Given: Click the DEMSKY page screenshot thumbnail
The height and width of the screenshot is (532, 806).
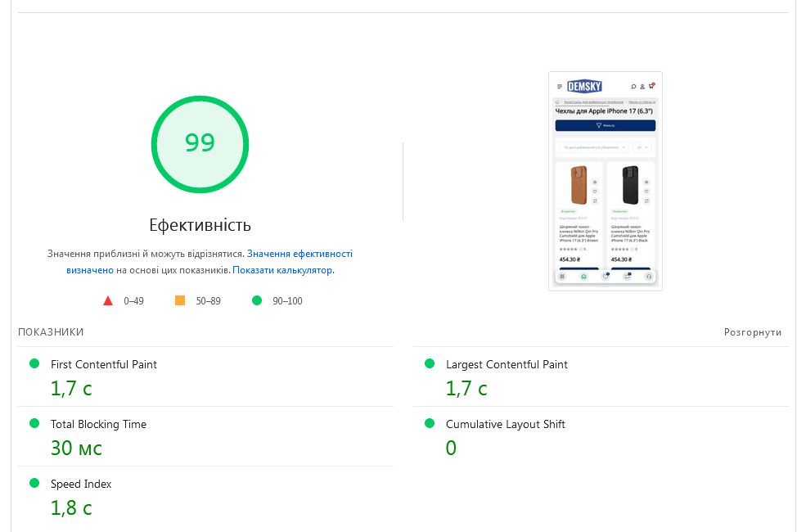Looking at the screenshot, I should pos(605,181).
